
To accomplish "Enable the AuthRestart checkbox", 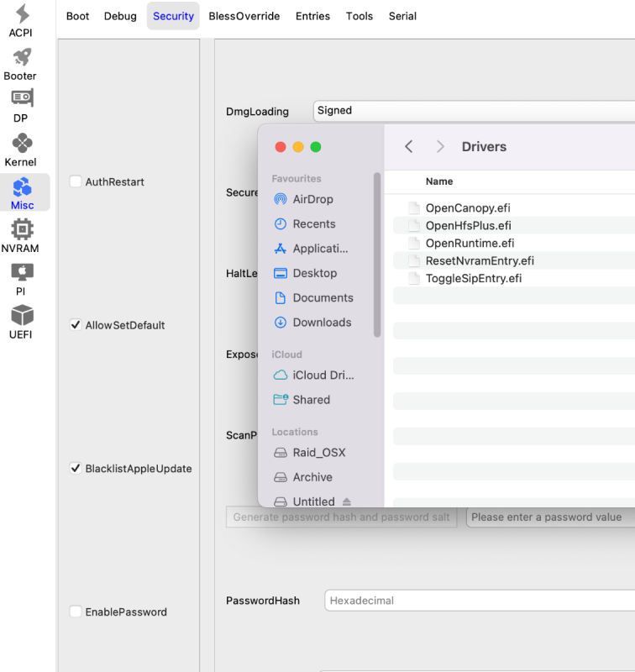I will click(76, 181).
